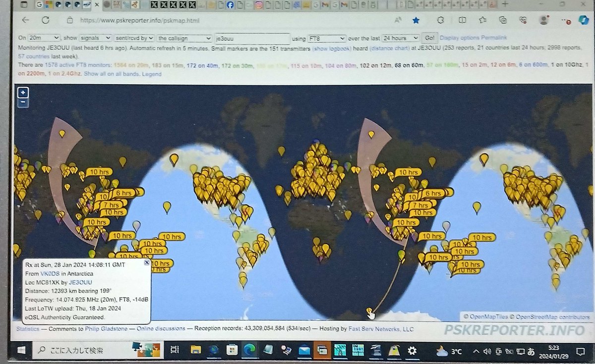Open the read aloud icon in address bar
595x364 pixels.
[398, 20]
